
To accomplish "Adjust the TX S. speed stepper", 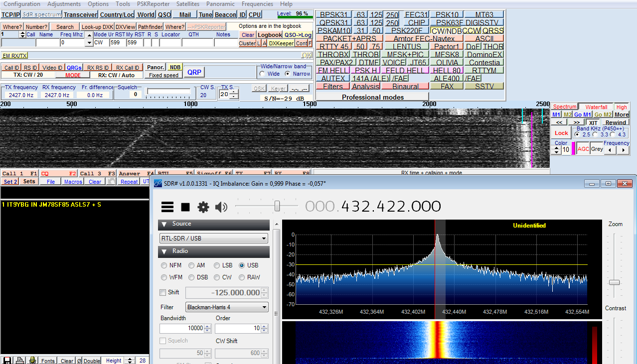I will point(234,94).
